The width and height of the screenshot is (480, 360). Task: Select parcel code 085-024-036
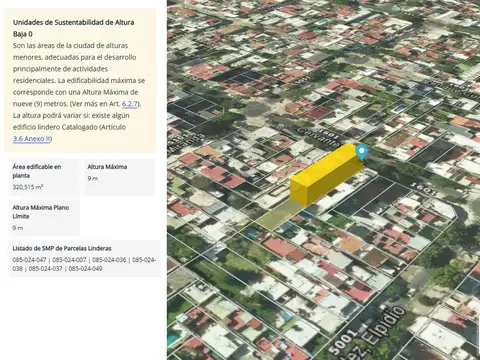click(109, 260)
